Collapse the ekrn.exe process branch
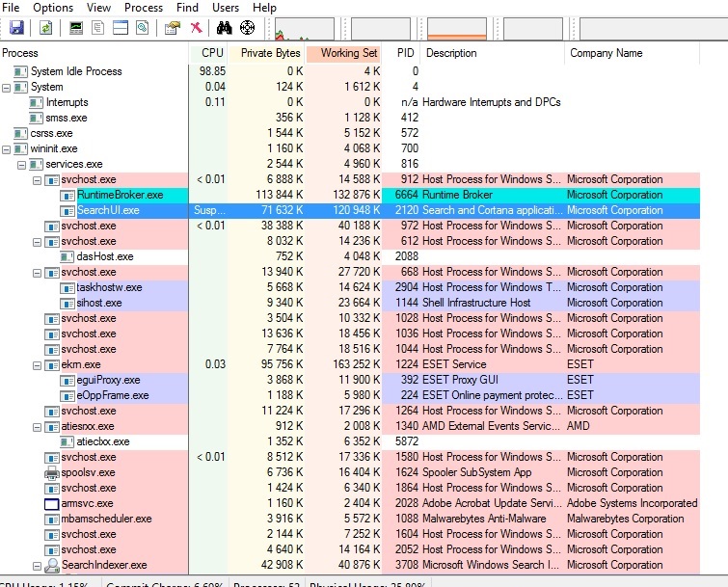Viewport: 728px width, 587px height. coord(38,364)
